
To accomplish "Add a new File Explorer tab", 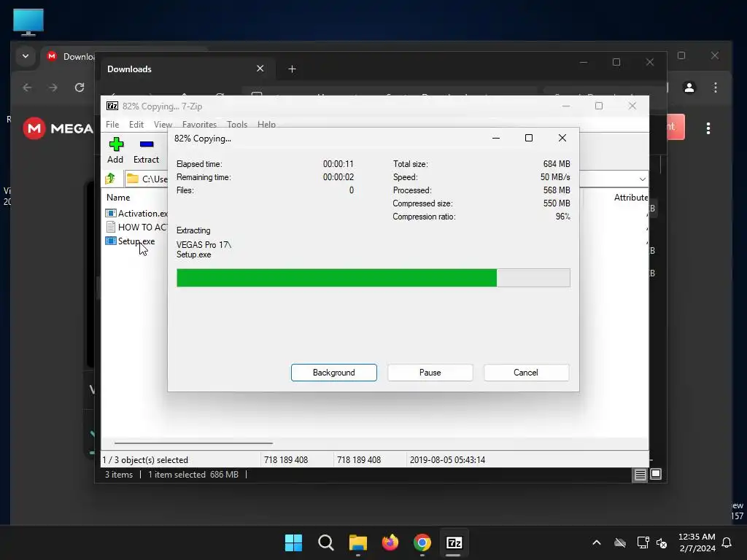I will point(292,69).
